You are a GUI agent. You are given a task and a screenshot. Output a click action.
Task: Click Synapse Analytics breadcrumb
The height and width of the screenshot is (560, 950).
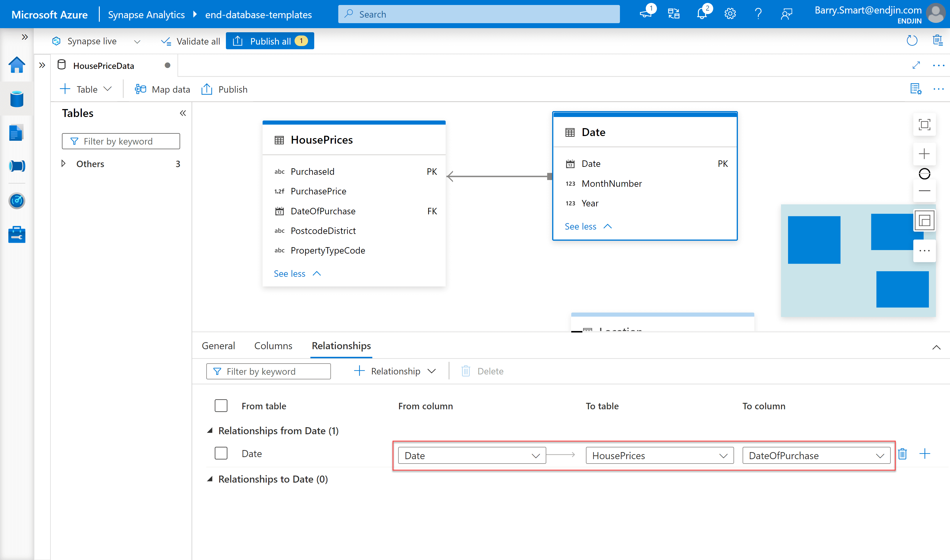point(146,14)
